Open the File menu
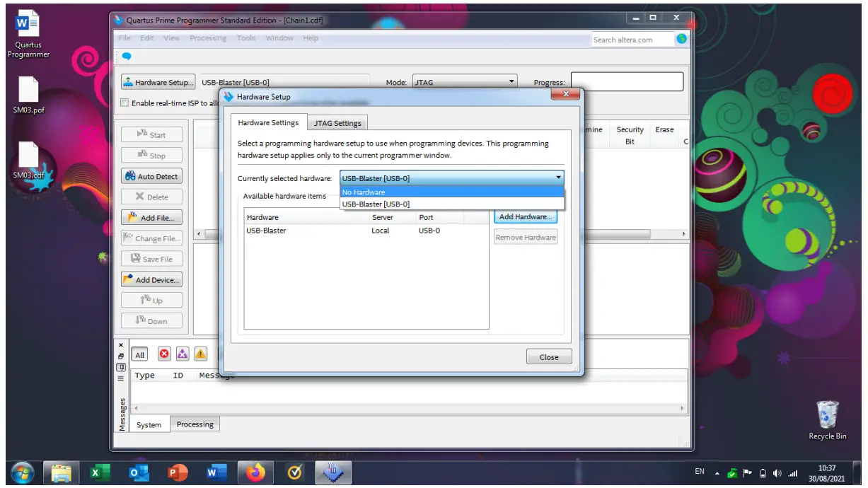Image resolution: width=868 pixels, height=488 pixels. coord(125,38)
